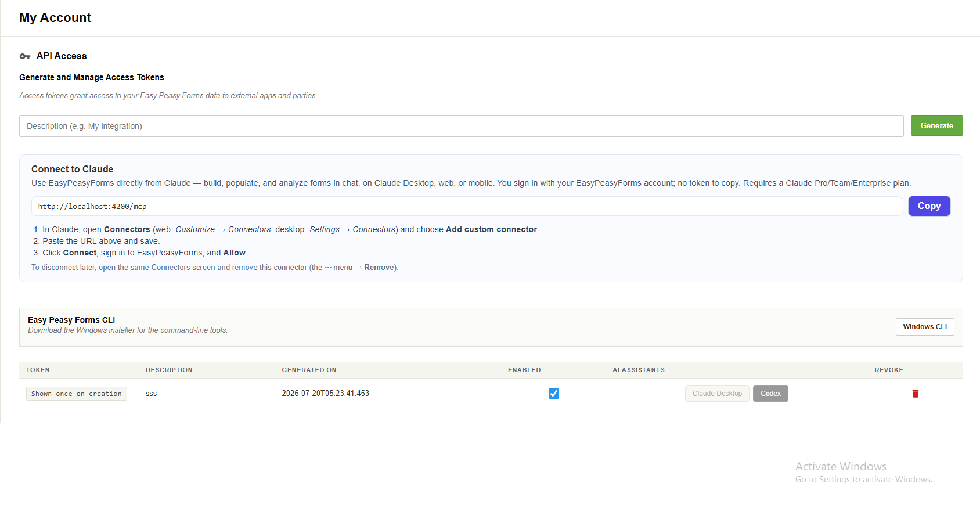Click the http://localhost:4200/mcp URL field

[x=466, y=206]
